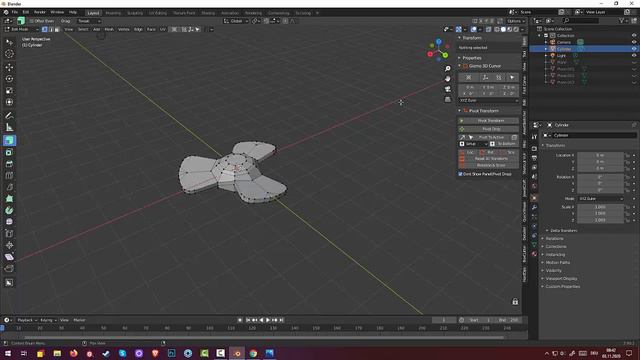Select the Poly Build tool
The width and height of the screenshot is (640, 360).
click(9, 199)
